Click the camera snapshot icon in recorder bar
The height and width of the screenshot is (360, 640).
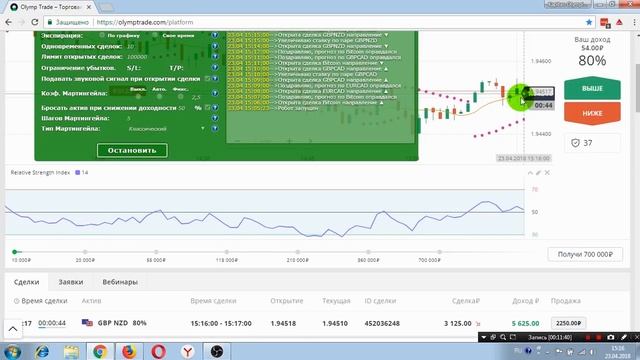coord(611,337)
